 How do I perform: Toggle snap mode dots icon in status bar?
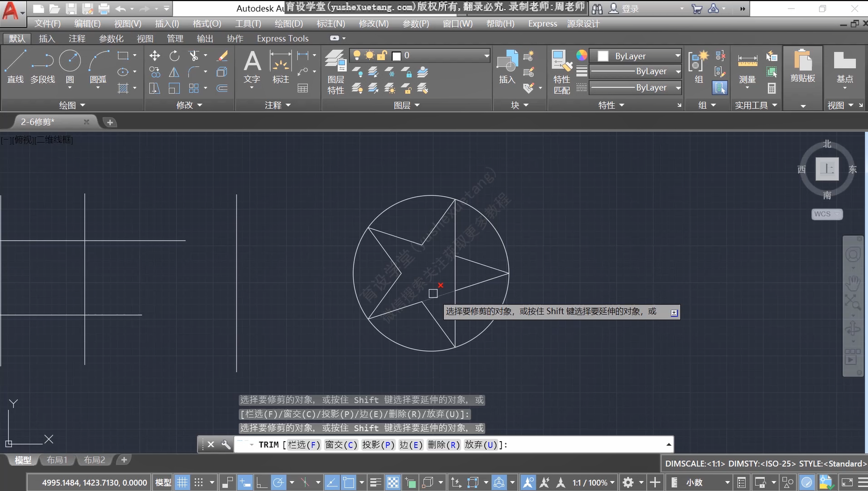pos(199,482)
